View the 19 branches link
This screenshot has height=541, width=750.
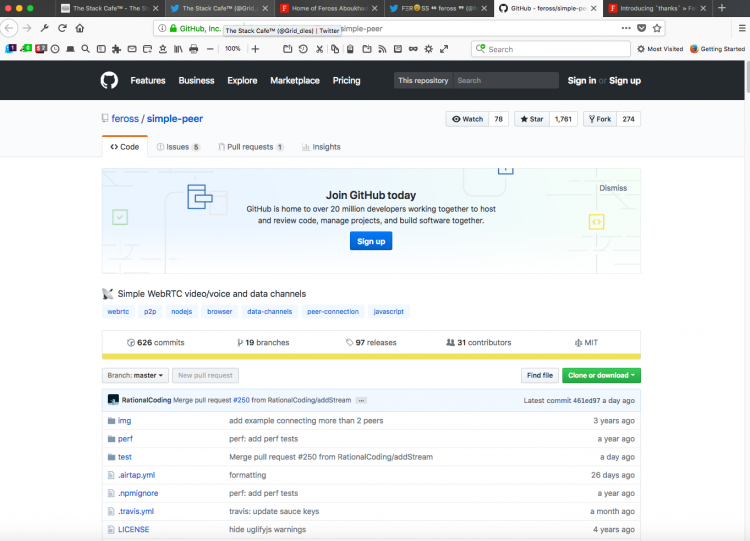click(x=263, y=342)
